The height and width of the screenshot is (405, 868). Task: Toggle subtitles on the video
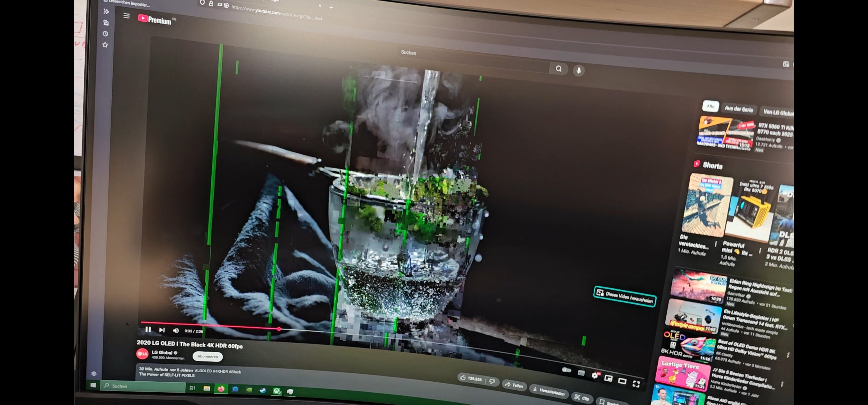tap(581, 373)
